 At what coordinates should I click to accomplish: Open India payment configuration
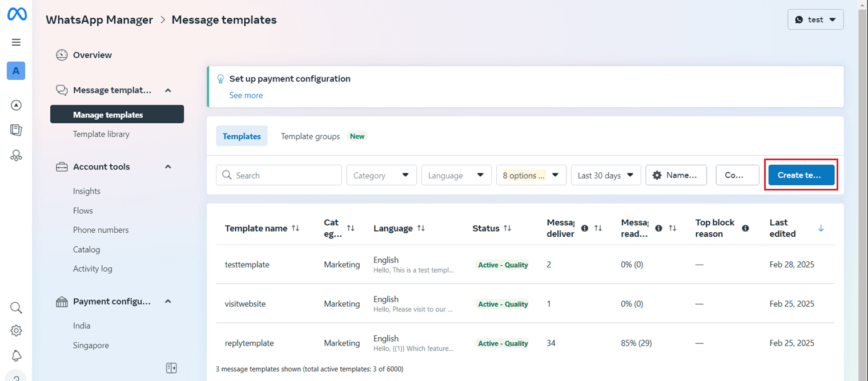82,326
